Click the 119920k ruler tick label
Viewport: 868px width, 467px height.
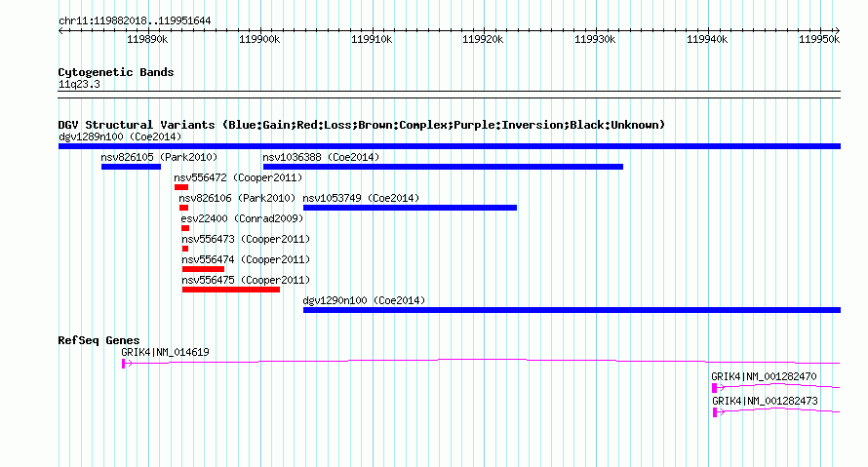coord(484,39)
